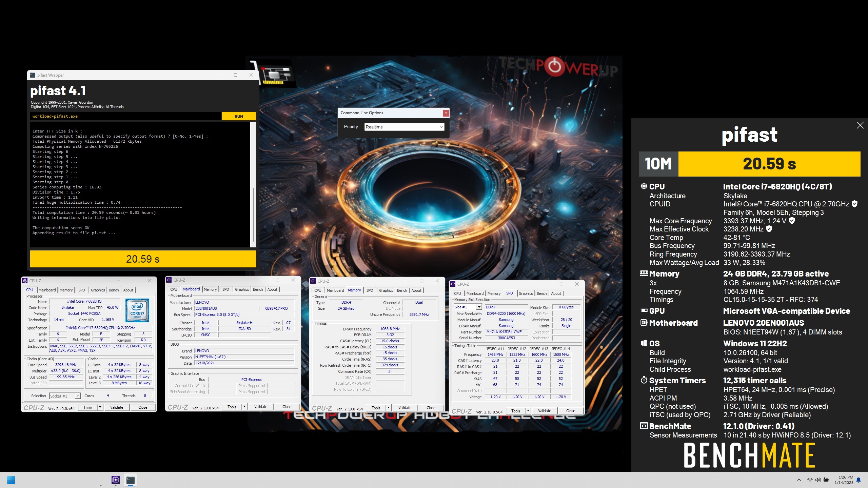Open the notification bell icon
Viewport: 868px width, 488px height.
(x=859, y=480)
